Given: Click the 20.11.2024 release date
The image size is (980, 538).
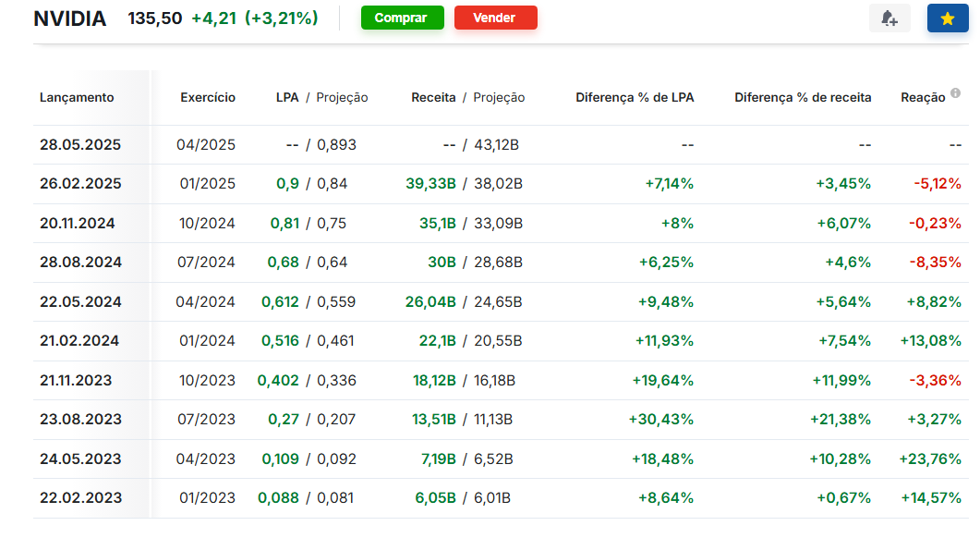Looking at the screenshot, I should tap(78, 224).
